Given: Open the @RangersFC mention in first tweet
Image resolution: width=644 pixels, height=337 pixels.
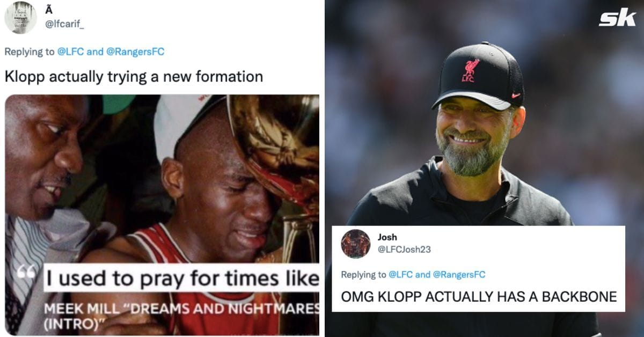Looking at the screenshot, I should pos(135,52).
